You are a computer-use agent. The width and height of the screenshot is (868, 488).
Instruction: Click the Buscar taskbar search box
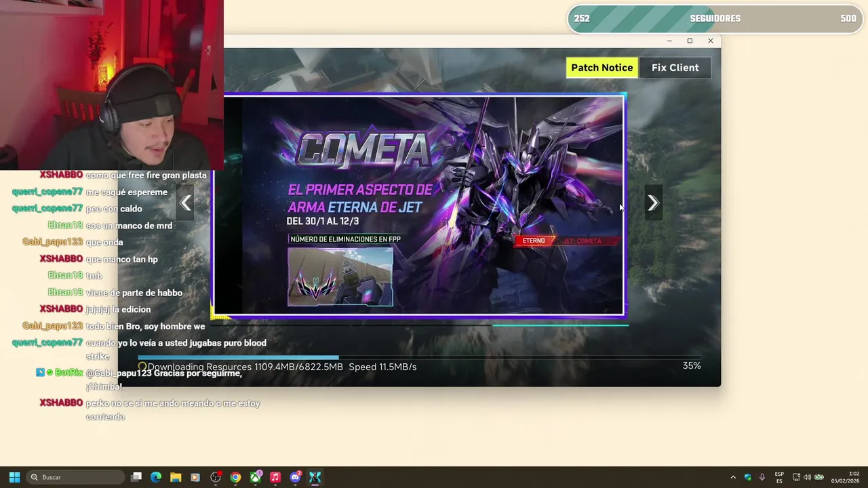76,477
